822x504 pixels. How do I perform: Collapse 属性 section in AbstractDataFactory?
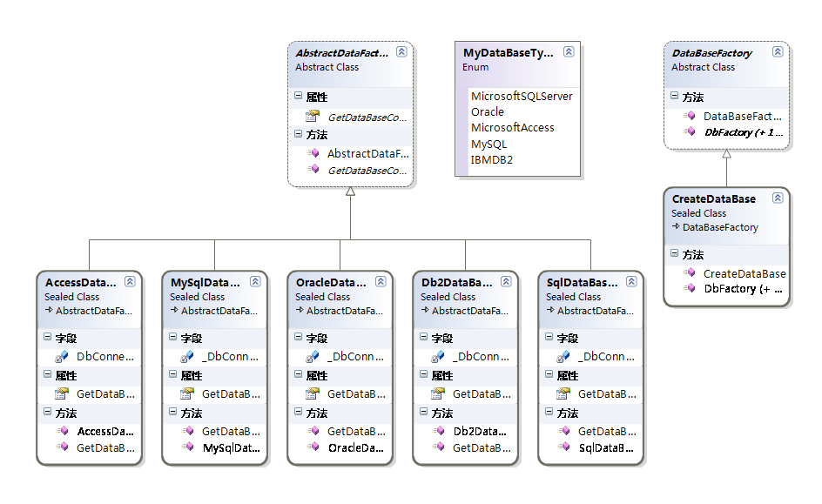point(299,96)
